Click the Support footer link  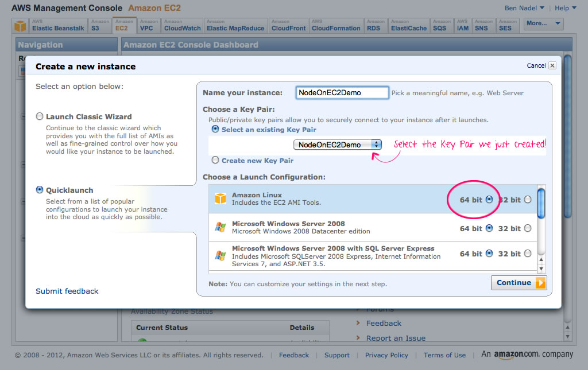click(336, 355)
